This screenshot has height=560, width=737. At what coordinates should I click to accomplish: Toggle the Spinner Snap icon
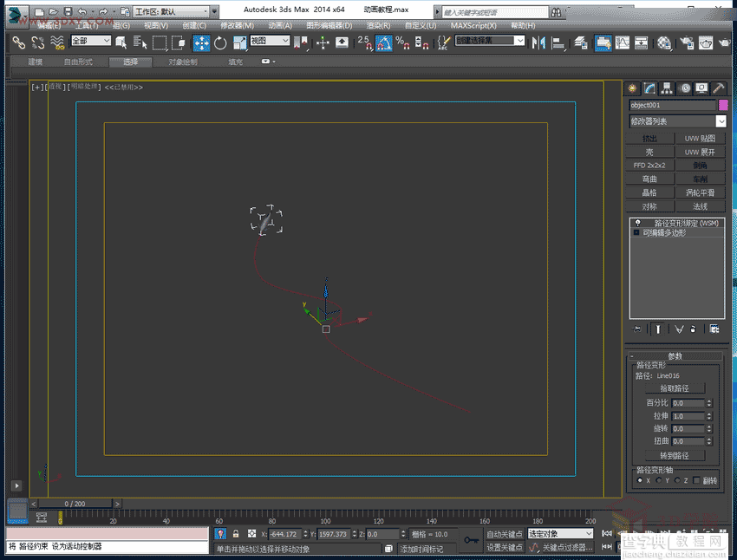click(x=421, y=42)
